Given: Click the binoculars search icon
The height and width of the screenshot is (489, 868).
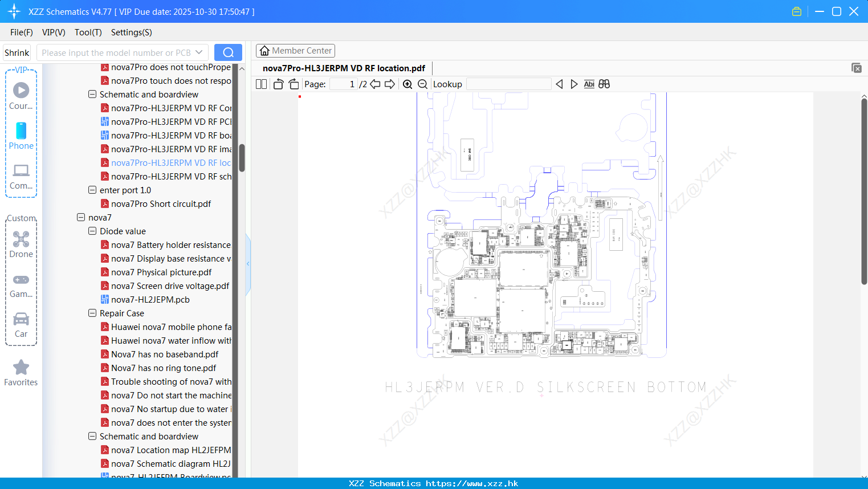Looking at the screenshot, I should point(604,84).
